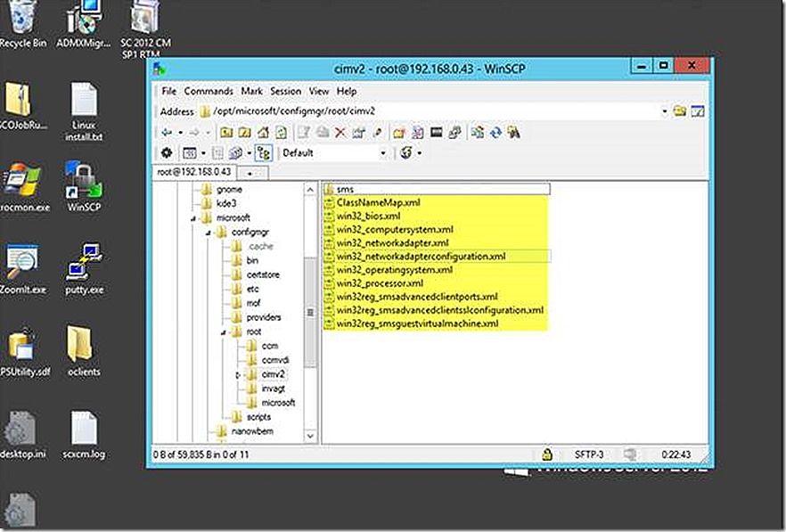
Task: Select win32reg_smsguestvirtualmachine.xml file
Action: point(418,323)
